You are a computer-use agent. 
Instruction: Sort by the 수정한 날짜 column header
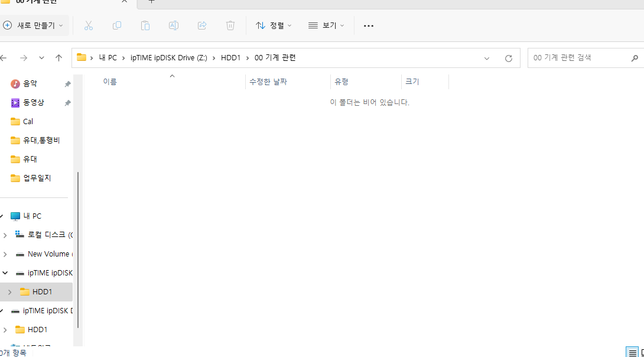coord(268,82)
